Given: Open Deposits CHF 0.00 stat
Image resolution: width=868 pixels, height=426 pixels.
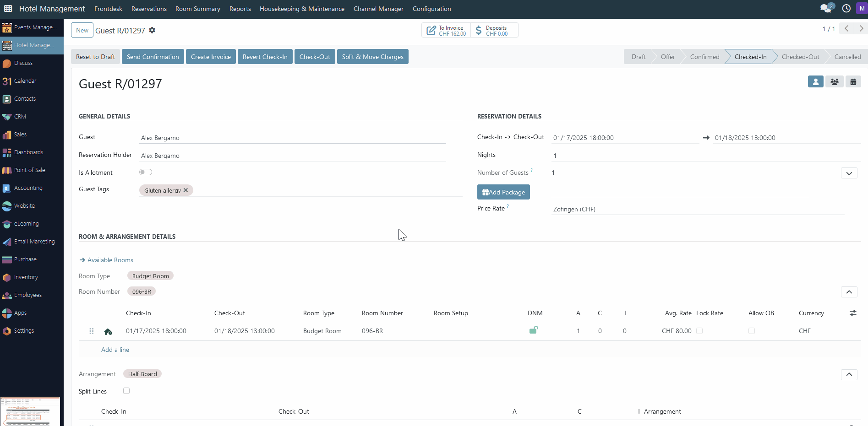Looking at the screenshot, I should pos(494,30).
